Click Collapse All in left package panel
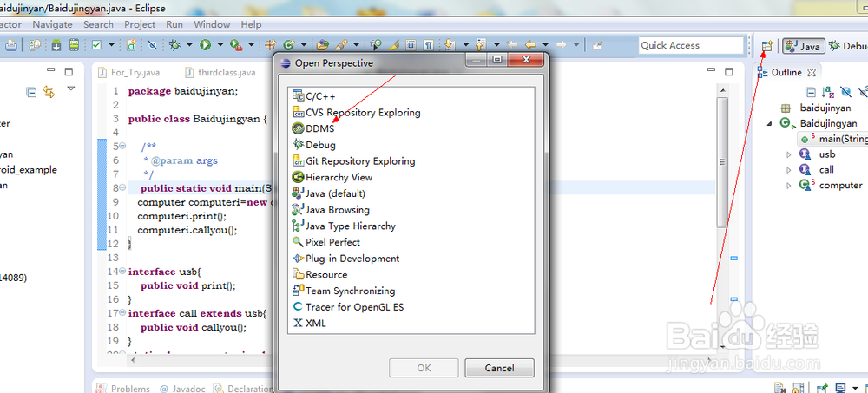 (31, 93)
